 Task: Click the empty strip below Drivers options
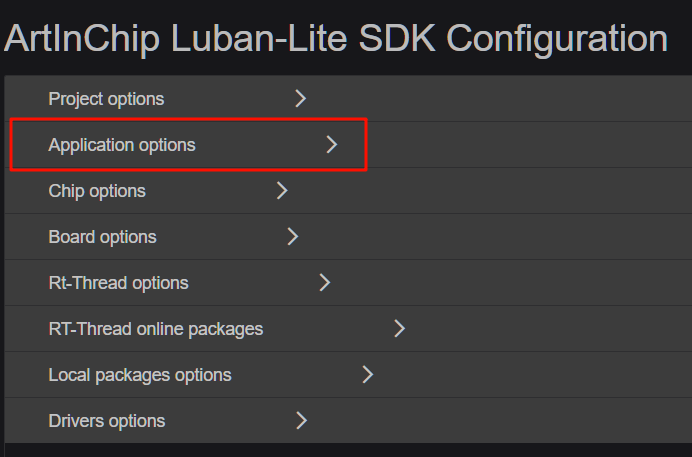point(346,450)
